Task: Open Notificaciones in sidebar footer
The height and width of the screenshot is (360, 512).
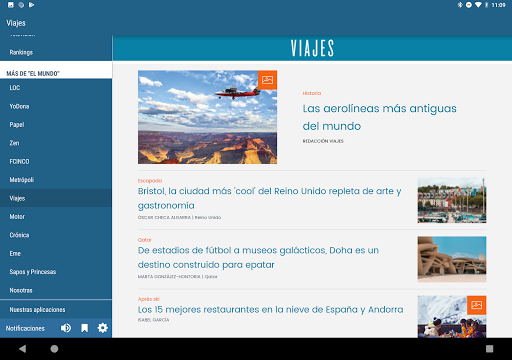Action: tap(25, 328)
